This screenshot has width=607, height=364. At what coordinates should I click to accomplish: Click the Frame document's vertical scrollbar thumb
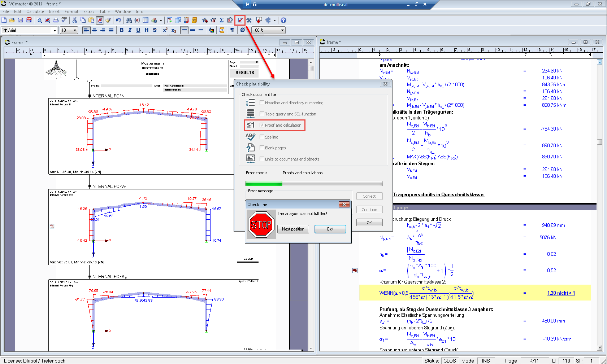point(311,68)
